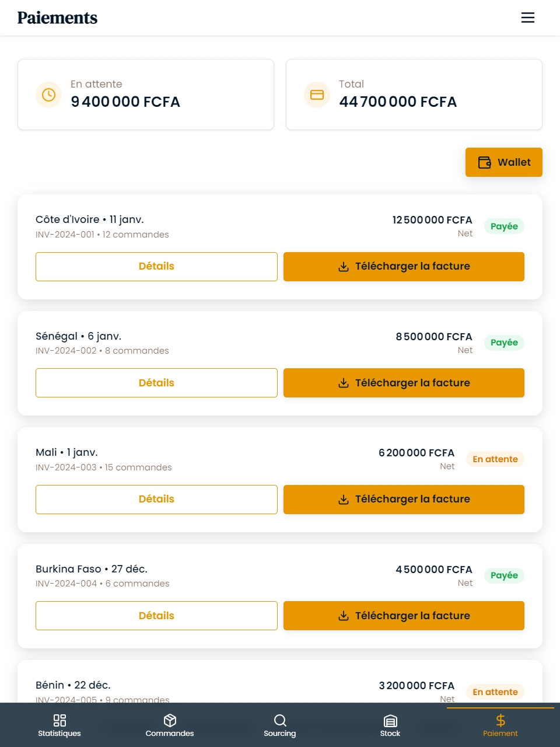Click the En attente badge on Mali
Viewport: 560px width, 747px height.
point(495,459)
